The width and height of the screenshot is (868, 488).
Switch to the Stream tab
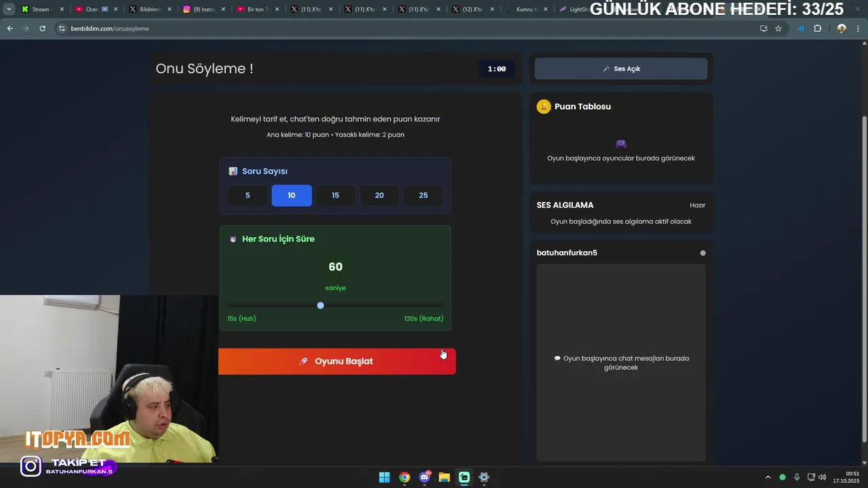click(41, 9)
